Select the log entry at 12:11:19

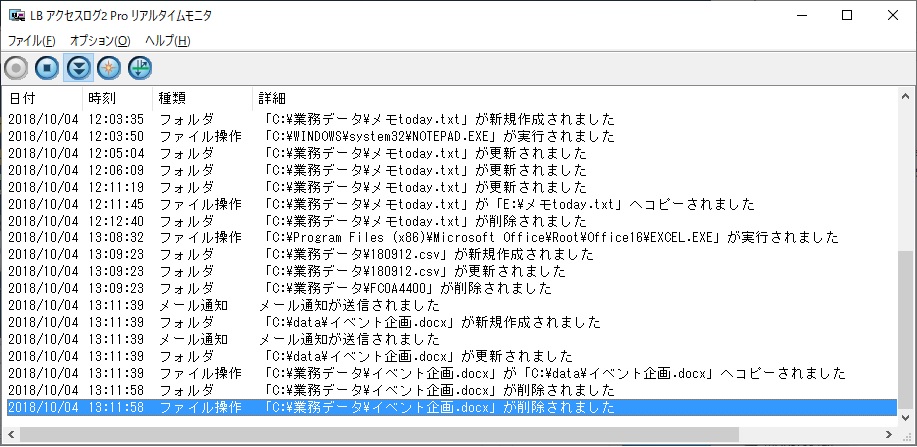pyautogui.click(x=451, y=187)
